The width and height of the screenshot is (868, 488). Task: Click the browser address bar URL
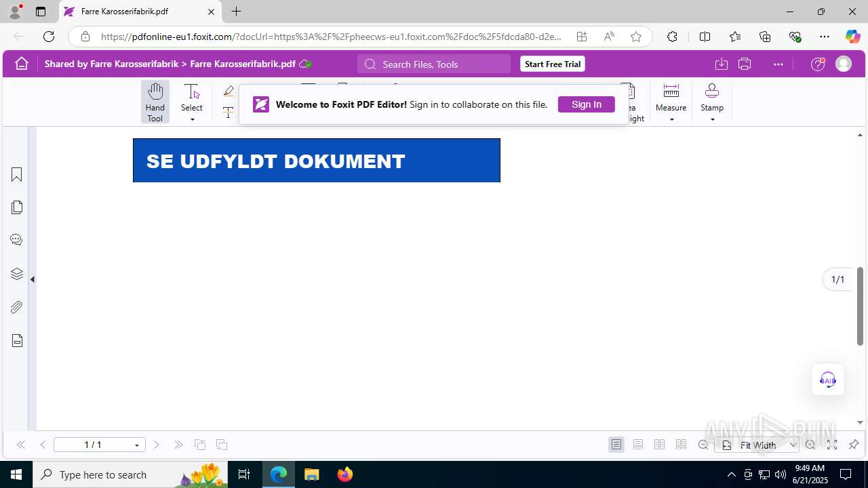click(331, 37)
